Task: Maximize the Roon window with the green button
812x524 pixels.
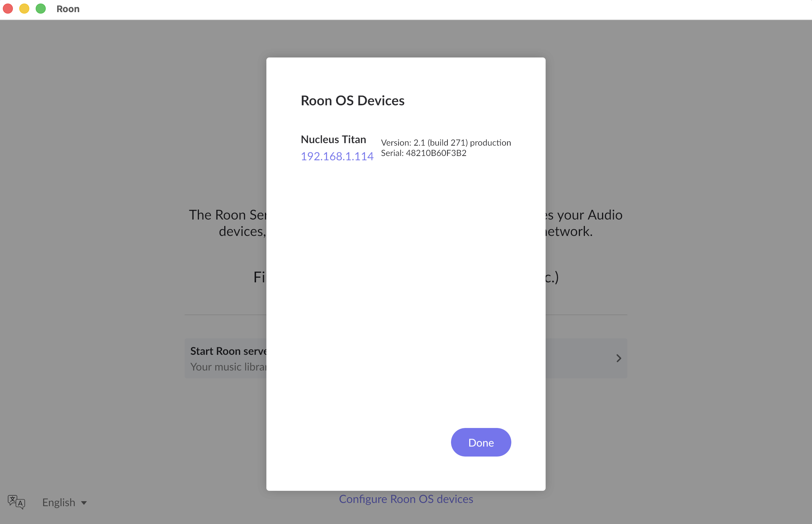Action: click(41, 9)
